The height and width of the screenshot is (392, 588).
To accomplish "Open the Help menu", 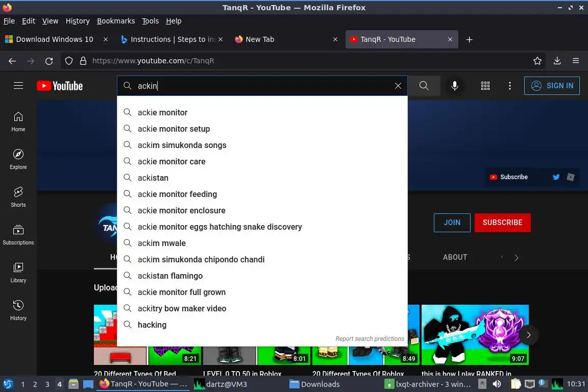I will 174,21.
